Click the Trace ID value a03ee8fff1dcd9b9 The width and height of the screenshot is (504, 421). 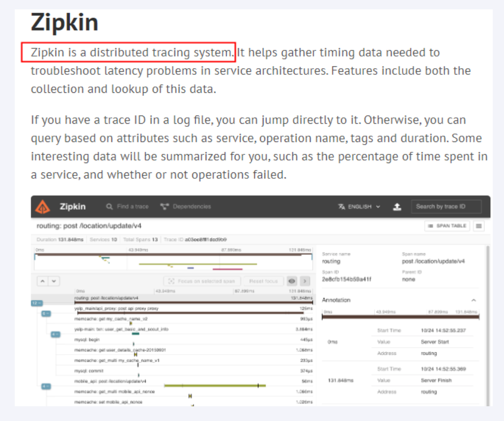coord(206,239)
